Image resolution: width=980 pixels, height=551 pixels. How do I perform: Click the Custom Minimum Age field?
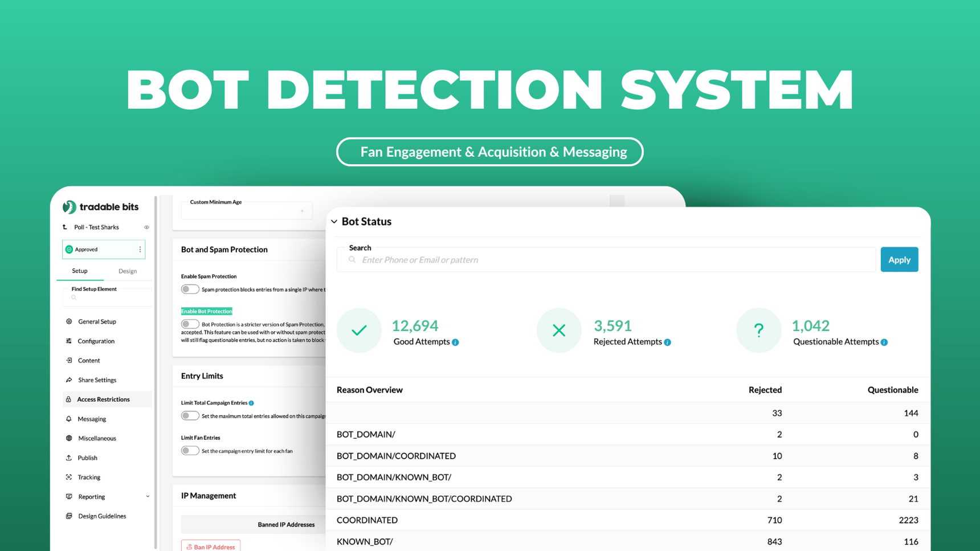click(247, 210)
